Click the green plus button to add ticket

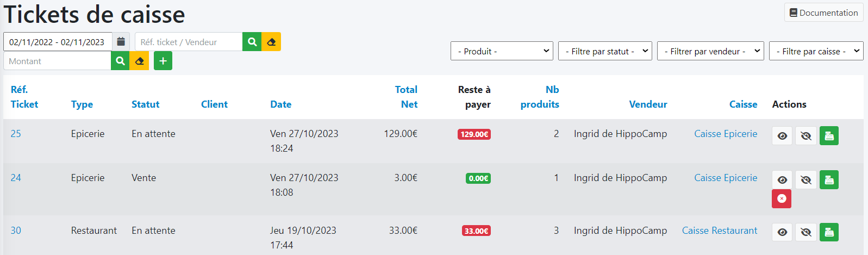(163, 61)
